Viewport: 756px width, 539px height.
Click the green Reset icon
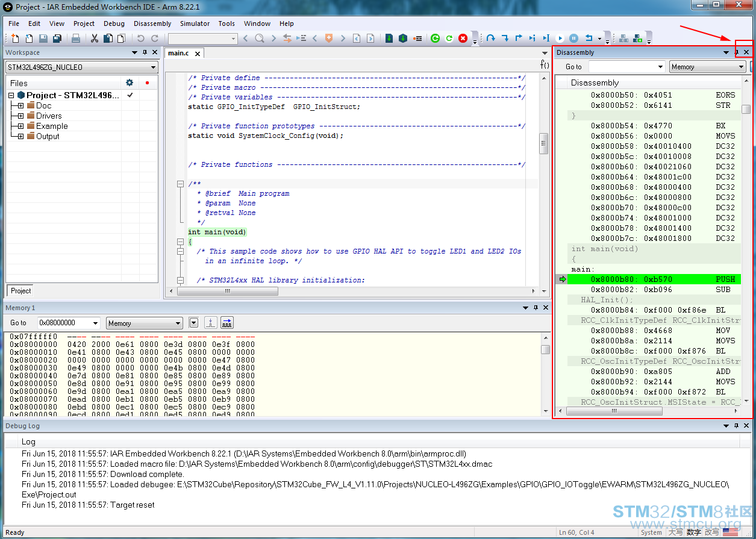(x=449, y=39)
